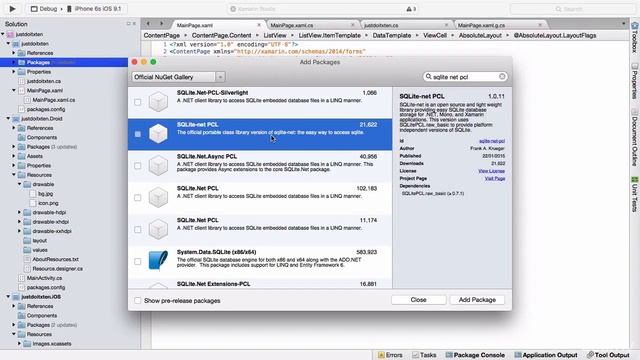The image size is (640, 360).
Task: Open the Debug configuration selector
Action: coord(44,9)
